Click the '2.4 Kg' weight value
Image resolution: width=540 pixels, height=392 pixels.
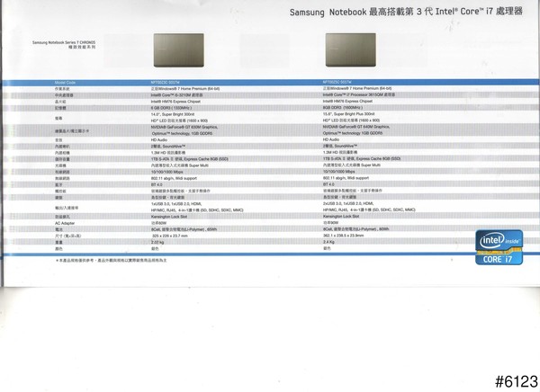click(328, 242)
